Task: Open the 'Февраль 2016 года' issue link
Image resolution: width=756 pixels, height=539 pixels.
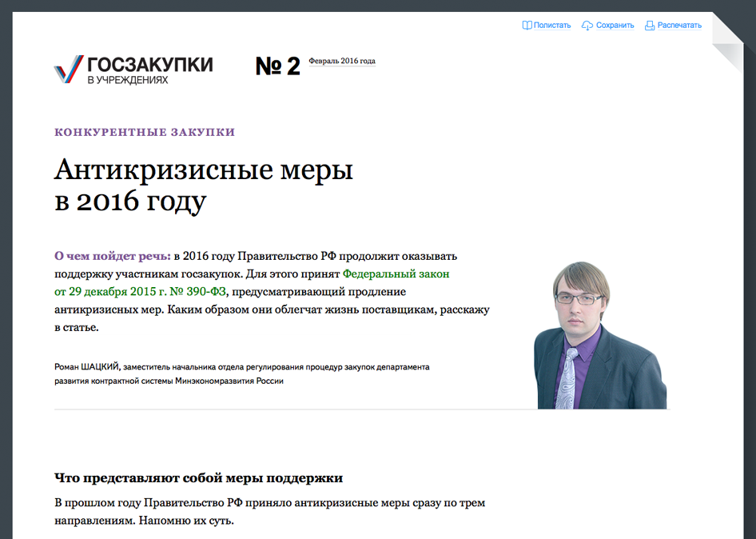Action: tap(342, 61)
